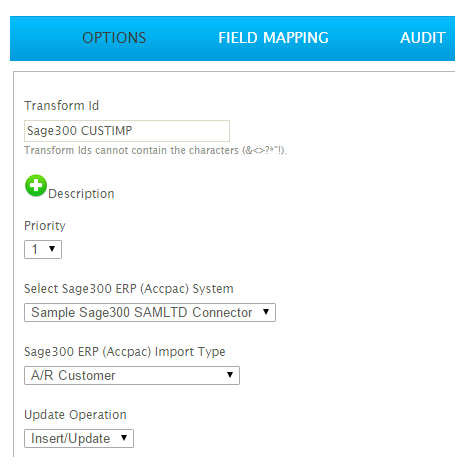This screenshot has height=467, width=465.
Task: Click the arrow on the Insert/Update select
Action: [x=124, y=438]
